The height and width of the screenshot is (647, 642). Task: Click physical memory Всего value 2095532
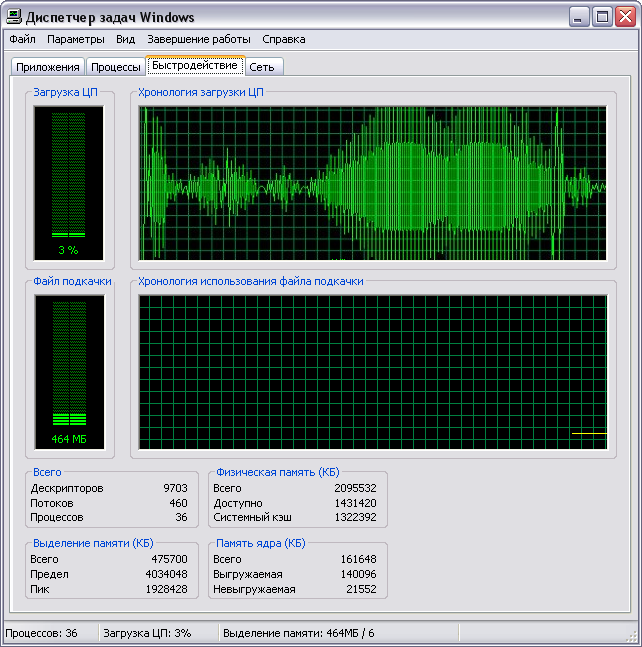(x=355, y=488)
